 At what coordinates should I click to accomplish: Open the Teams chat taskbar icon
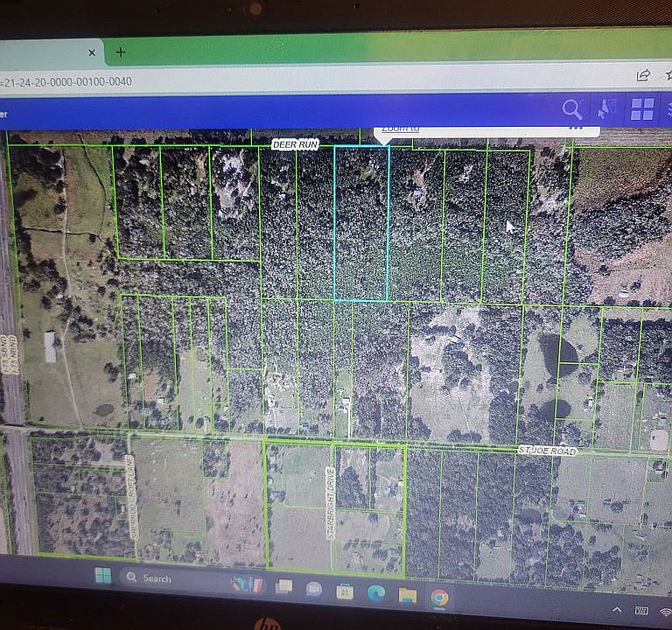pos(314,589)
